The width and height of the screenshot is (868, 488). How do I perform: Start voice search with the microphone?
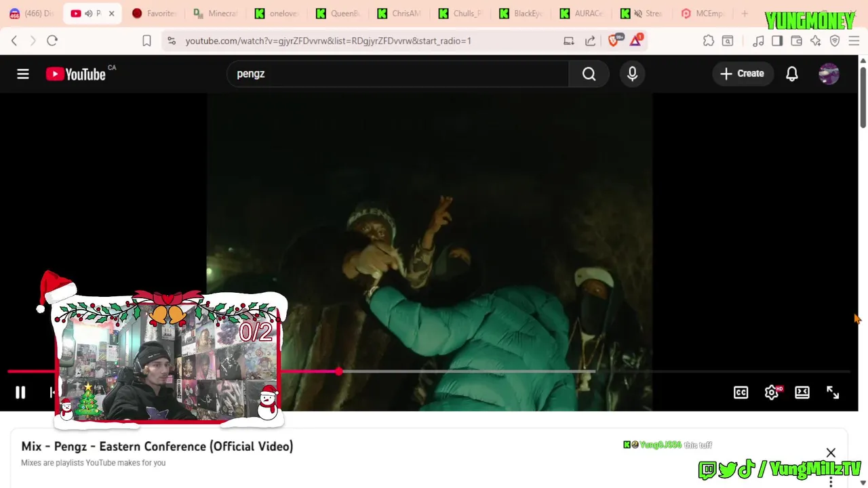(632, 74)
